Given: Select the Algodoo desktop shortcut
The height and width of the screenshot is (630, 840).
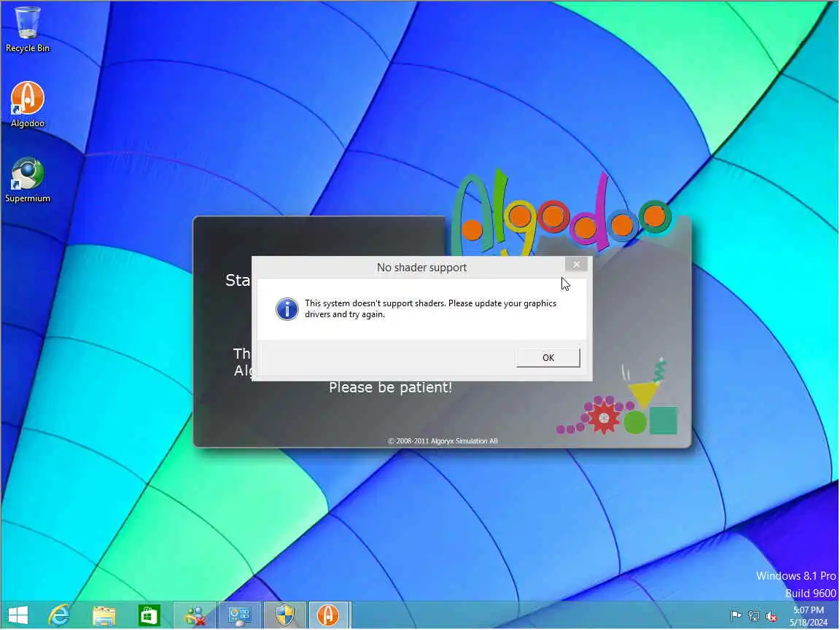Looking at the screenshot, I should (x=27, y=104).
